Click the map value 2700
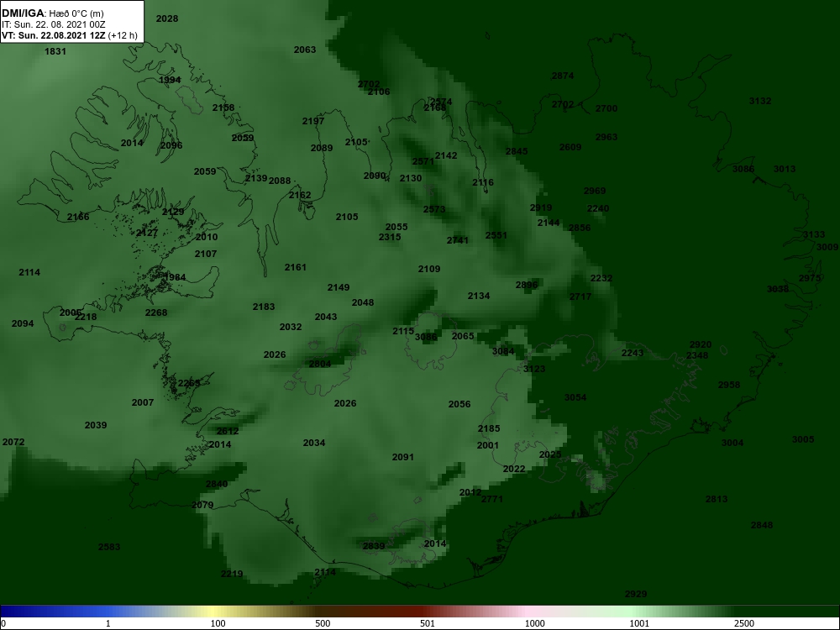This screenshot has height=630, width=840. tap(606, 108)
